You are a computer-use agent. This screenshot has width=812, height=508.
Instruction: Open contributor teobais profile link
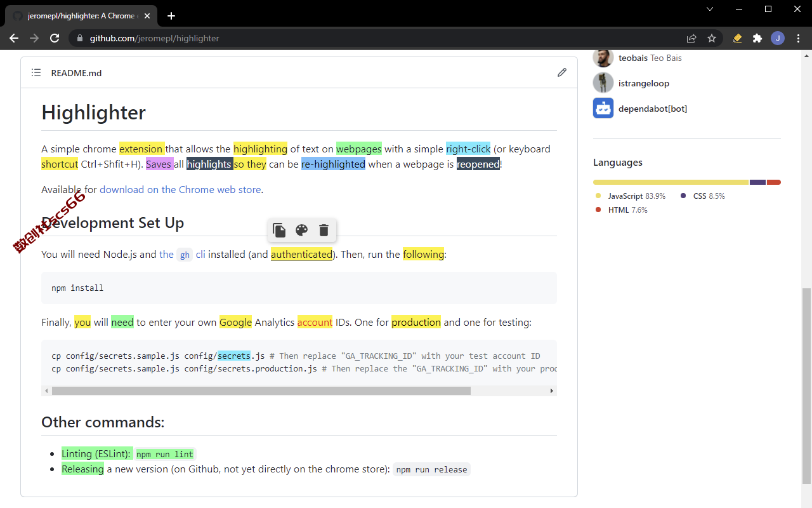[650, 58]
